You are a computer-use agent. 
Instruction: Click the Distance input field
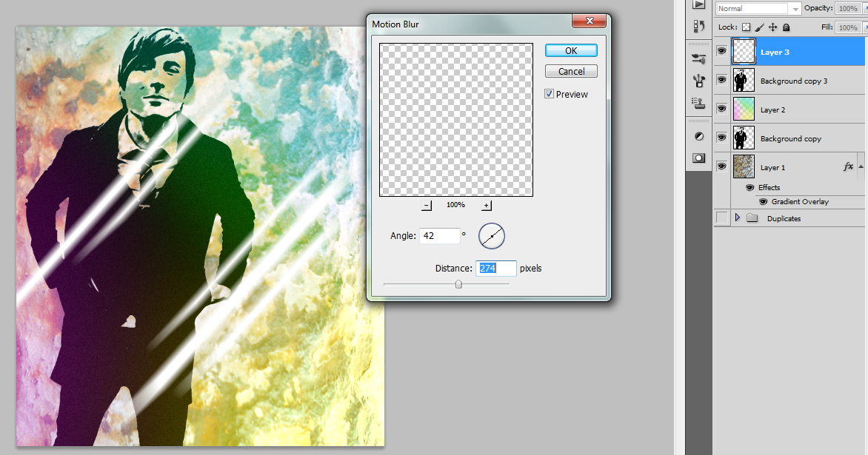pyautogui.click(x=496, y=268)
